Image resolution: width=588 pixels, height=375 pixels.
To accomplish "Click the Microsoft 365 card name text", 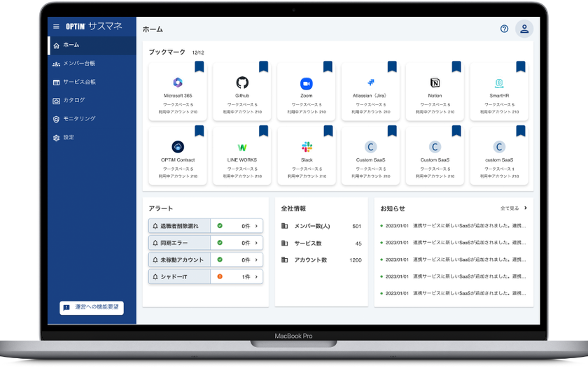I will (178, 96).
